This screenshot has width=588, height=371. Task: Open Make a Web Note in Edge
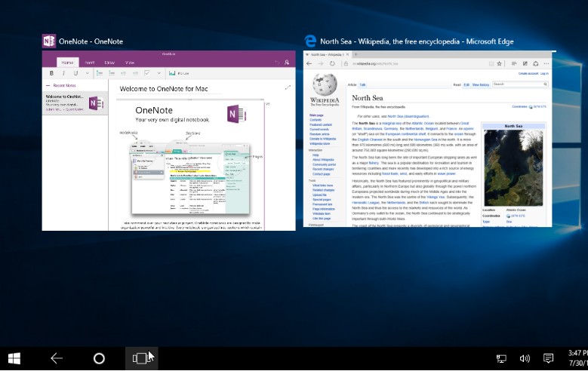tap(525, 63)
